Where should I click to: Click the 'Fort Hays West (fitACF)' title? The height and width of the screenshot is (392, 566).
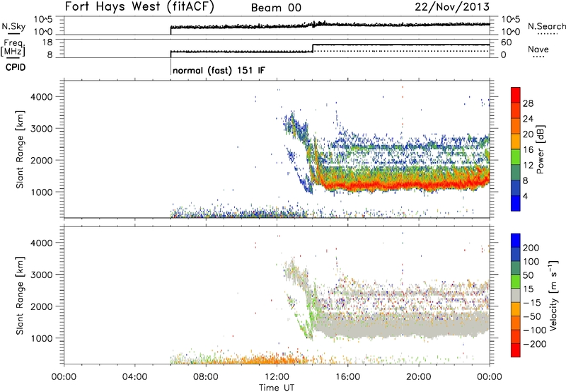click(139, 7)
